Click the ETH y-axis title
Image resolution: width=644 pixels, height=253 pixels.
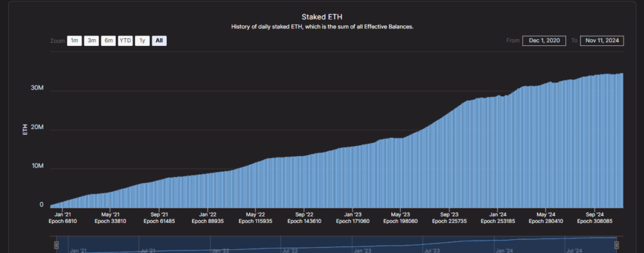tap(25, 130)
